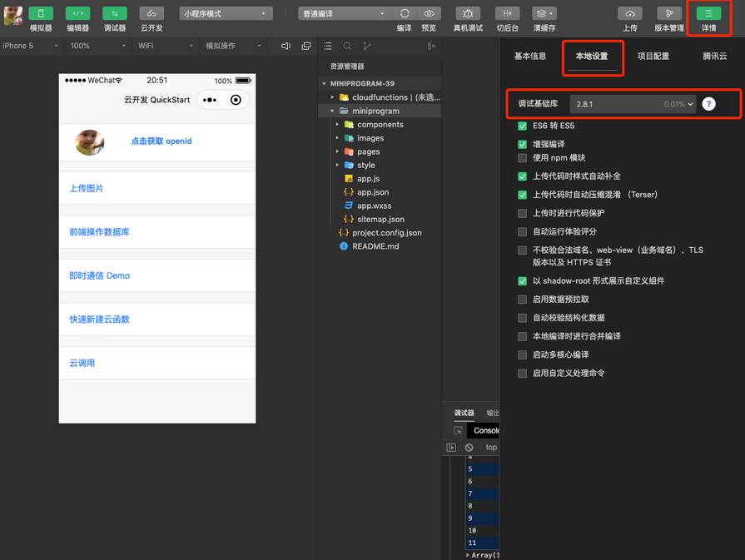Collapse the miniprogram folder

pos(332,112)
